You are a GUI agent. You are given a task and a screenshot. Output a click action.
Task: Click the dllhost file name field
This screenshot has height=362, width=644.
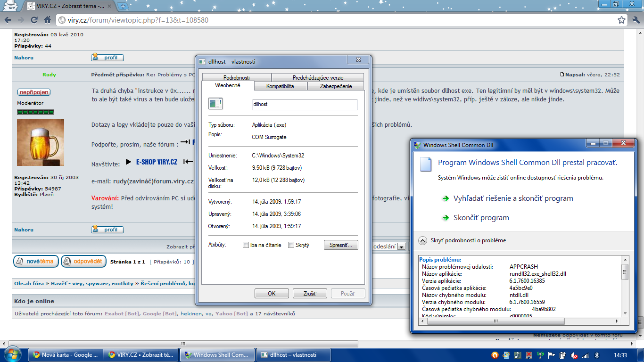305,104
